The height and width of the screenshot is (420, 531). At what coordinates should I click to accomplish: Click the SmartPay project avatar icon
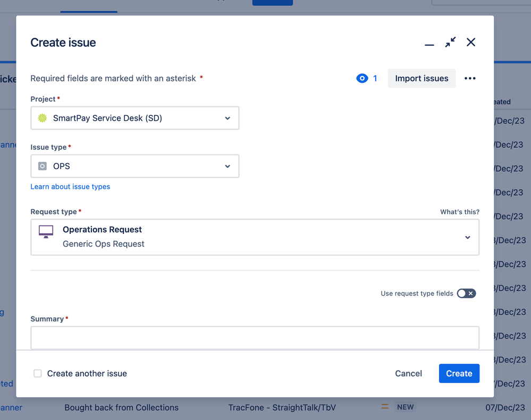(x=43, y=118)
